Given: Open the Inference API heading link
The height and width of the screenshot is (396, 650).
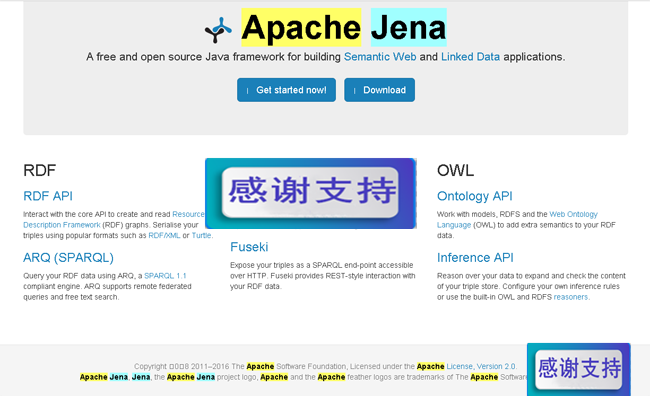Looking at the screenshot, I should click(x=475, y=258).
